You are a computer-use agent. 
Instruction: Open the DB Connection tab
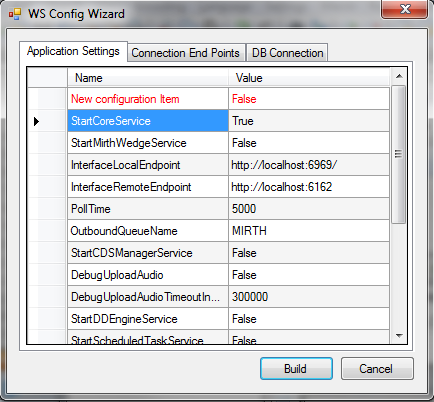coord(287,53)
